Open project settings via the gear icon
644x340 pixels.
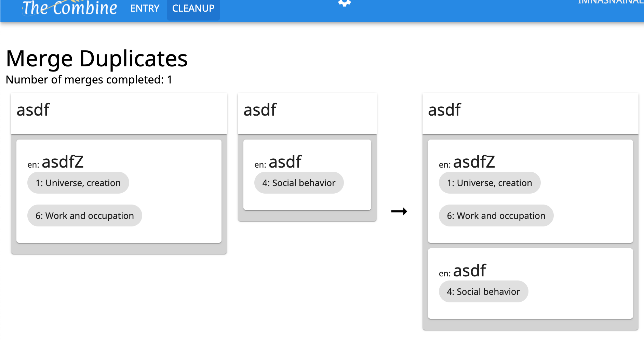[344, 3]
